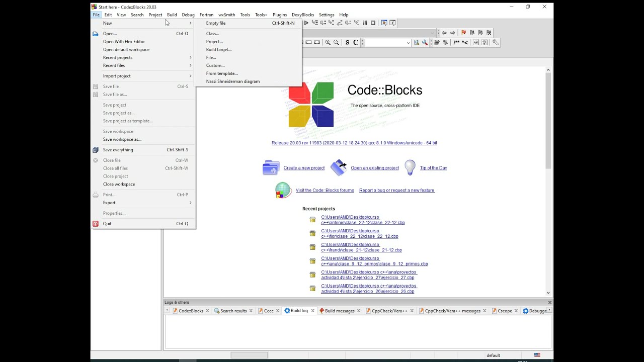Click the start page scroll down arrow

pyautogui.click(x=548, y=293)
